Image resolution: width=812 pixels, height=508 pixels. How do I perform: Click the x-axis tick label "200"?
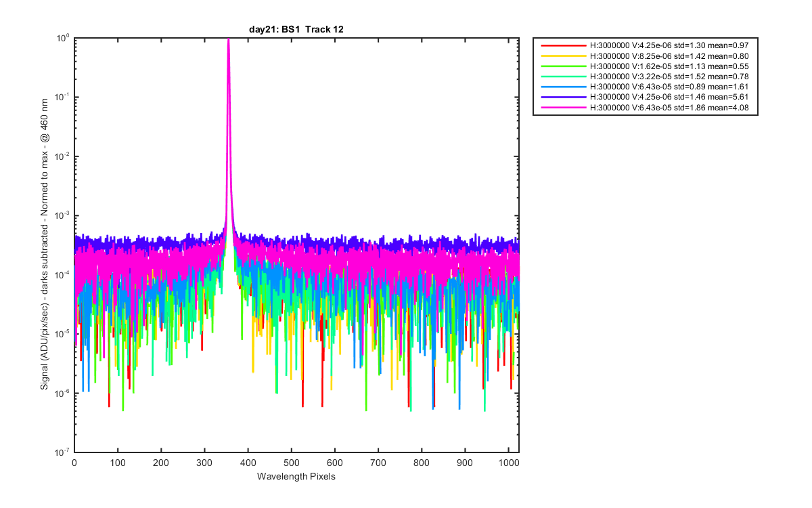(x=161, y=462)
